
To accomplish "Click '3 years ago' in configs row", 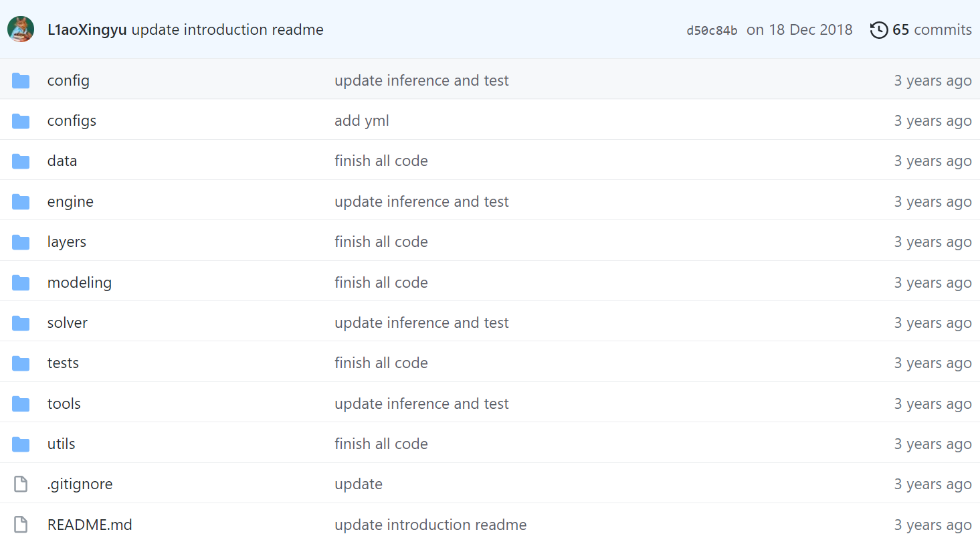I will 933,120.
